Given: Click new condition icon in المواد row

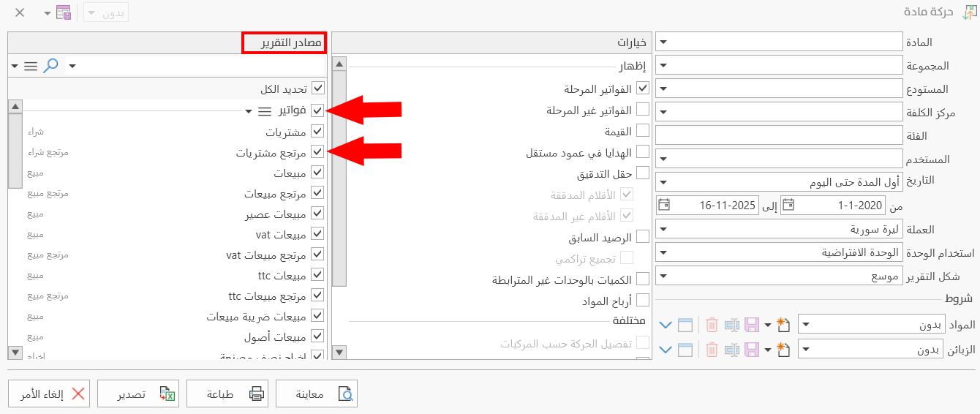Looking at the screenshot, I should [784, 325].
